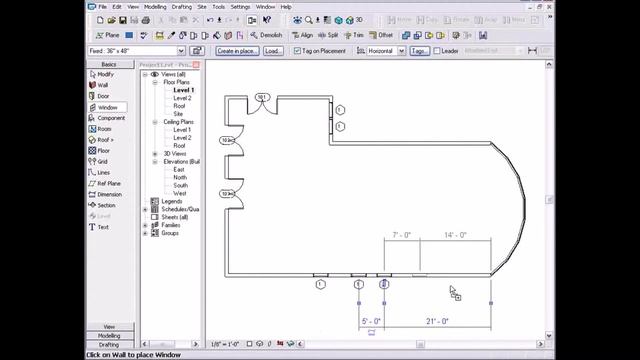Open the South elevation view
This screenshot has height=360, width=640.
180,185
